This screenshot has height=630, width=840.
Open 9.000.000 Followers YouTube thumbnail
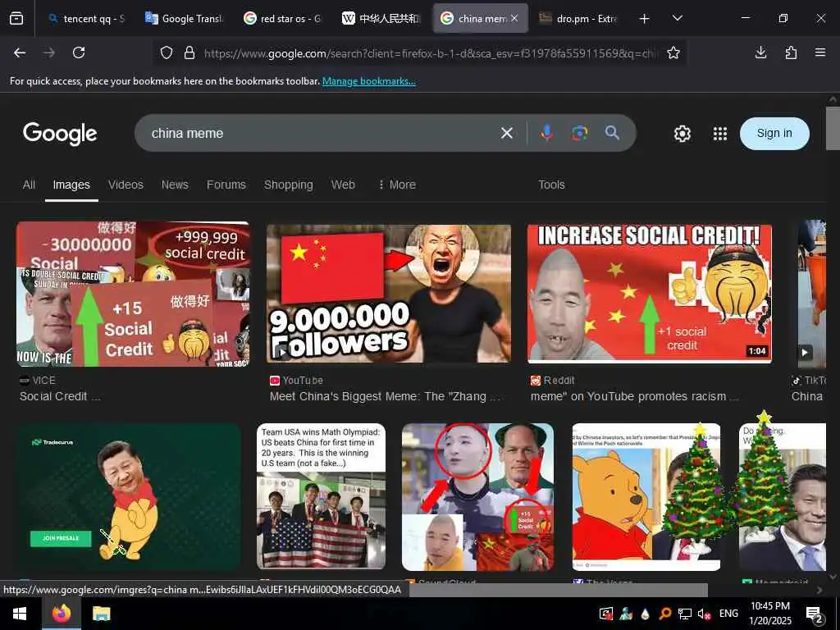coord(389,294)
